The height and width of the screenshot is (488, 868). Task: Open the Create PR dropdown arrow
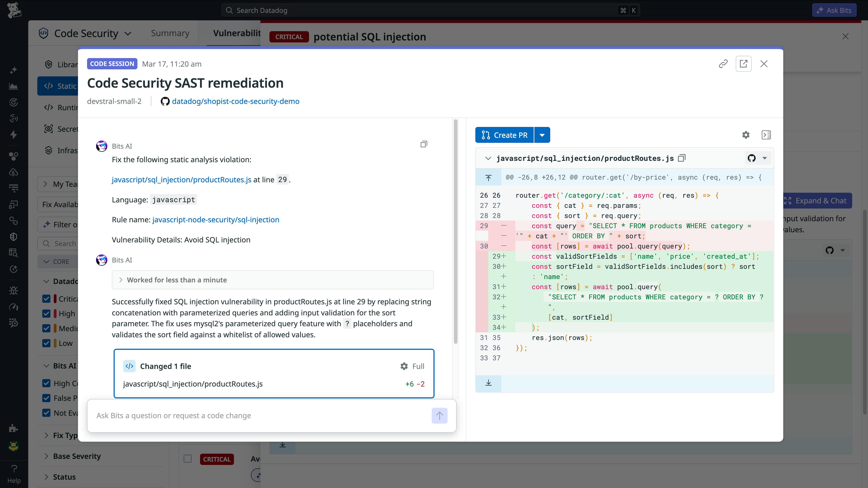coord(542,135)
